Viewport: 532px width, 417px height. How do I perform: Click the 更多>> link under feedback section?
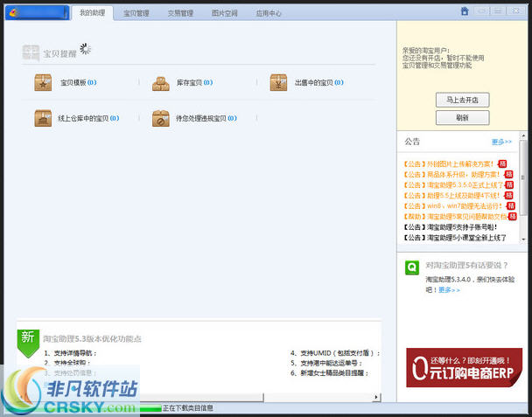(449, 290)
